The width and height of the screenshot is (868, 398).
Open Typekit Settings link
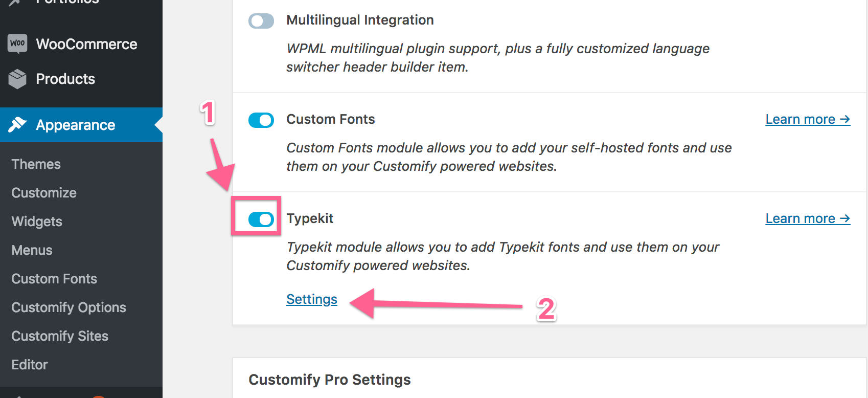click(x=312, y=299)
